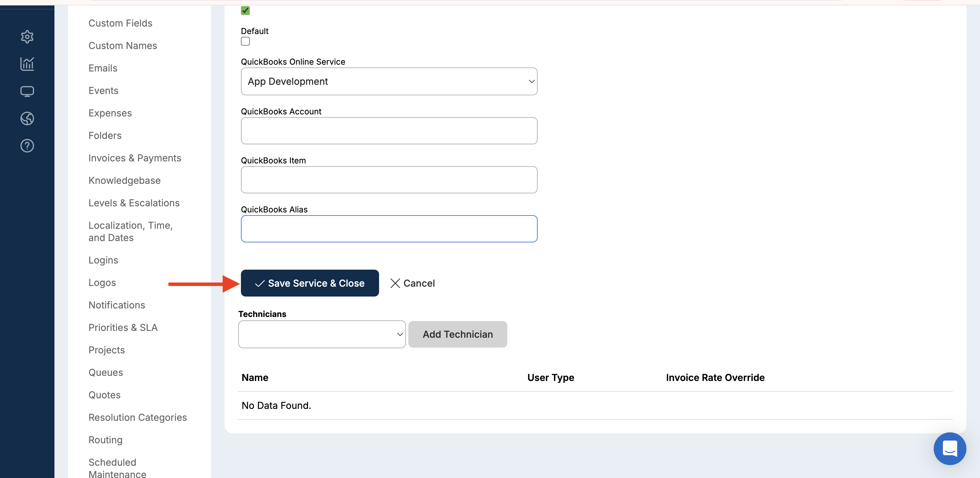Open Invoices & Payments settings
The width and height of the screenshot is (980, 478).
coord(135,158)
